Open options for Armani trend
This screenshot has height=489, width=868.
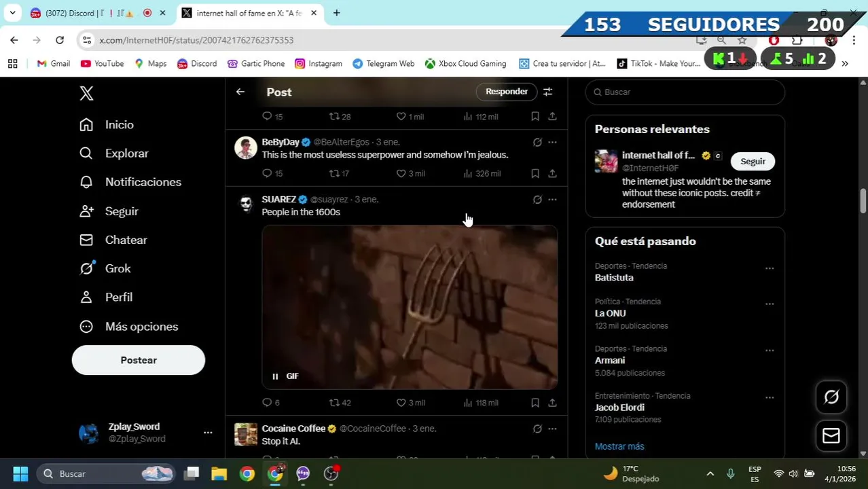point(770,350)
